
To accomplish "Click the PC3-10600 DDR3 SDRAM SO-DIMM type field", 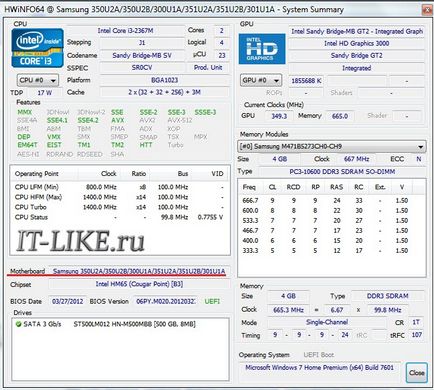I will [342, 172].
